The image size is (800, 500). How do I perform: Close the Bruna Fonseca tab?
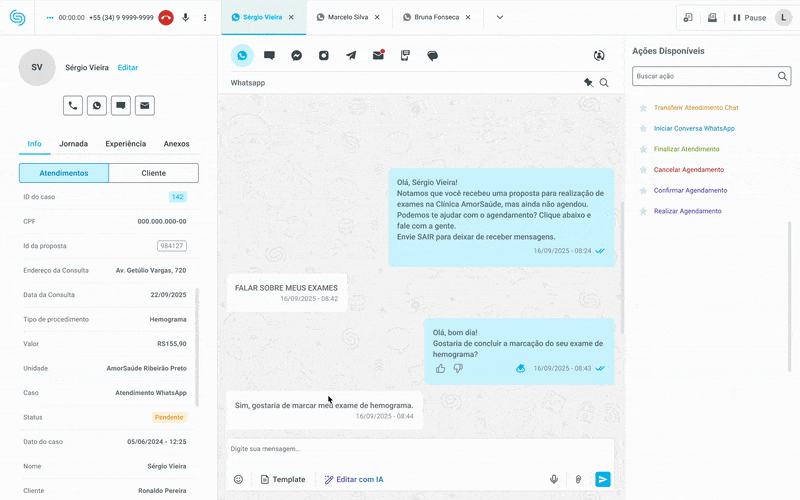(x=468, y=17)
